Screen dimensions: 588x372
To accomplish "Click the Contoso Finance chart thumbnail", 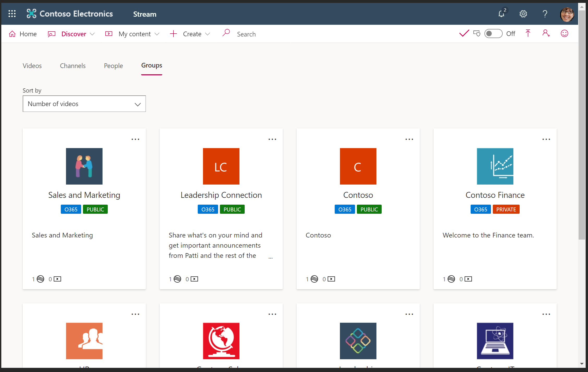I will tap(495, 166).
